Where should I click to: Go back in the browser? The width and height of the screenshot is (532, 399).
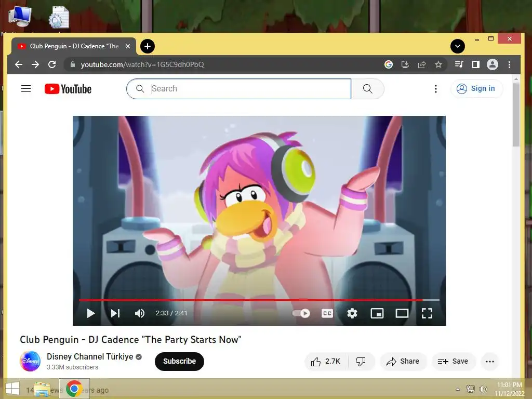[19, 64]
